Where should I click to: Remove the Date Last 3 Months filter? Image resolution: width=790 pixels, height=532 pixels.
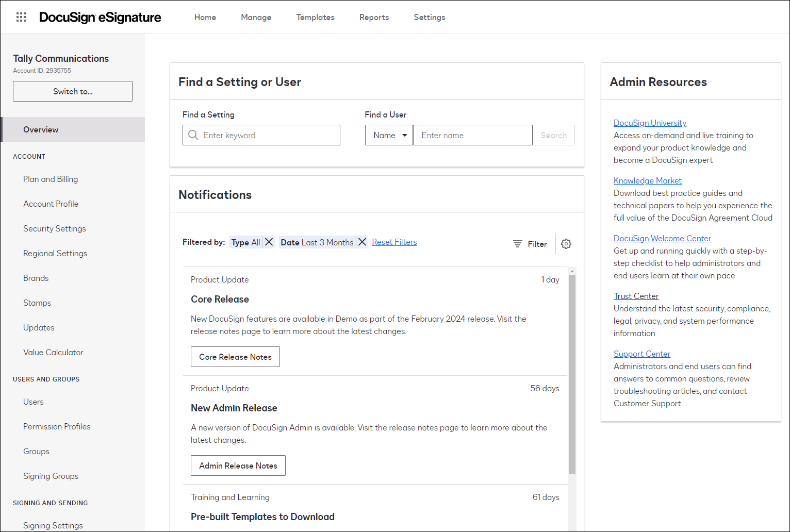(x=363, y=242)
